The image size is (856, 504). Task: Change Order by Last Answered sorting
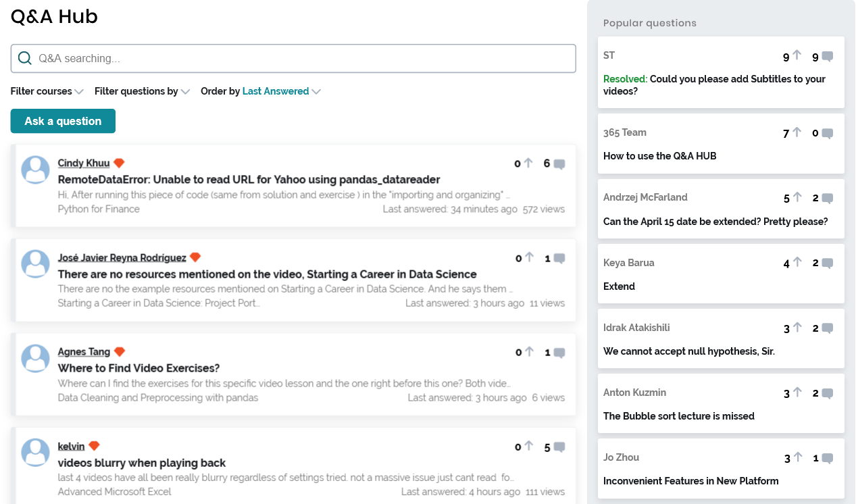coord(280,91)
